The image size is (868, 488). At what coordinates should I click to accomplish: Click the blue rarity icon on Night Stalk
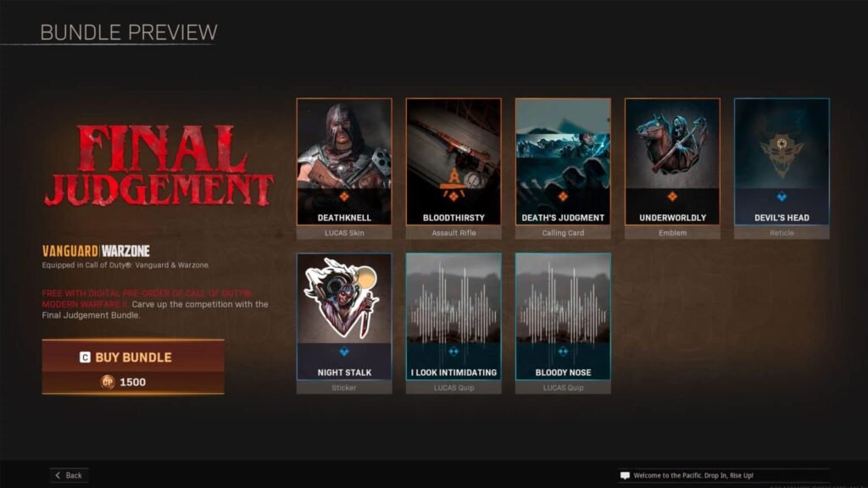click(x=344, y=352)
